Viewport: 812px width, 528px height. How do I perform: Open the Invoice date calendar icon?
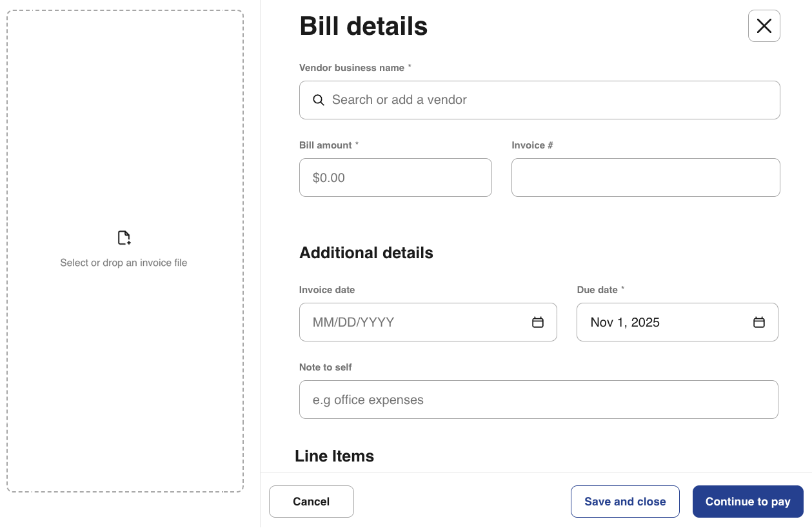[x=537, y=322]
